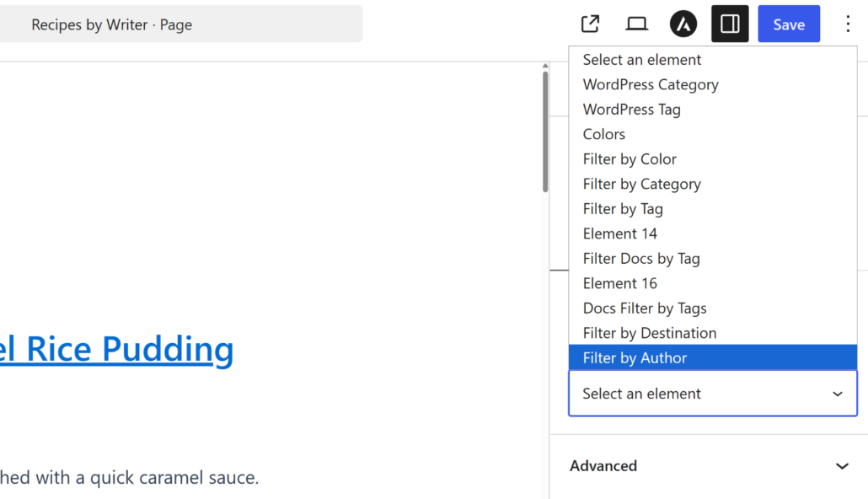The width and height of the screenshot is (868, 499).
Task: Open the 'Select an element' combo box
Action: (x=712, y=394)
